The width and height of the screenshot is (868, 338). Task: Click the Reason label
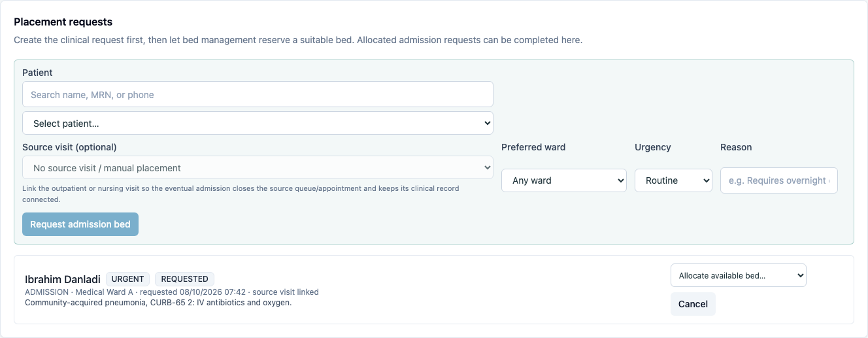(736, 147)
